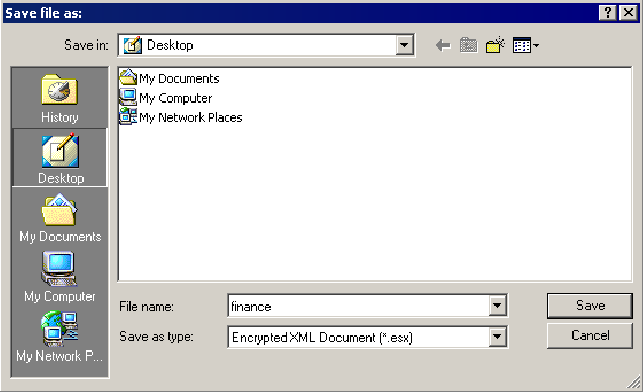The height and width of the screenshot is (392, 643).
Task: Open My Computer in the places bar
Action: click(x=60, y=277)
